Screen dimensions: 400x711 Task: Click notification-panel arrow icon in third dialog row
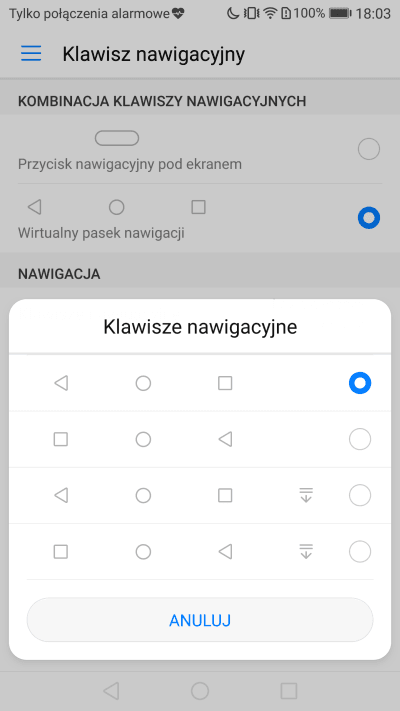tap(307, 495)
